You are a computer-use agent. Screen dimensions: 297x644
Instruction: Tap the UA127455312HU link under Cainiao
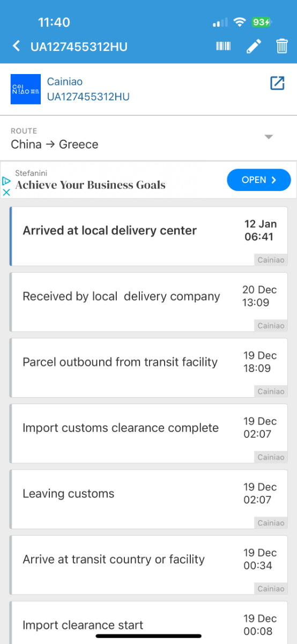(88, 97)
